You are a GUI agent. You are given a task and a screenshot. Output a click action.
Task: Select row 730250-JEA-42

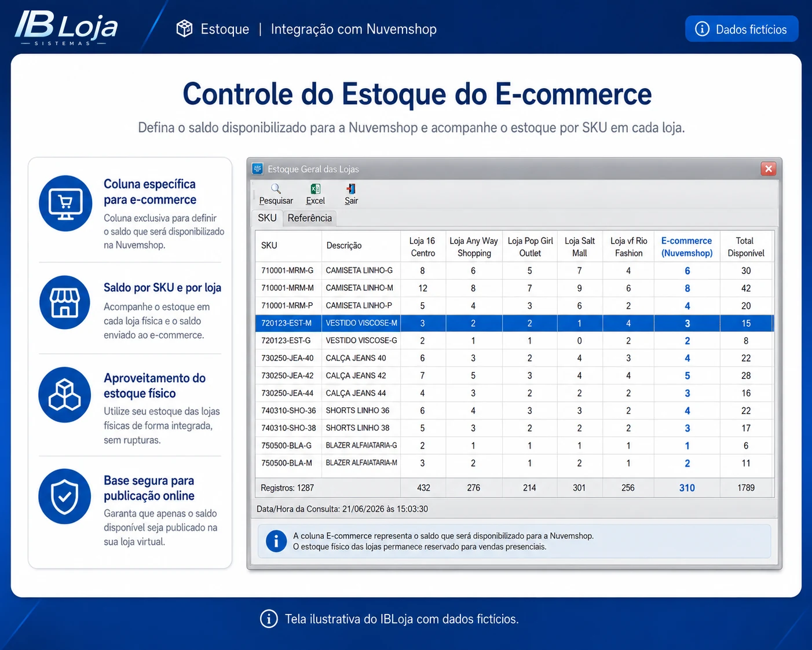coord(514,375)
